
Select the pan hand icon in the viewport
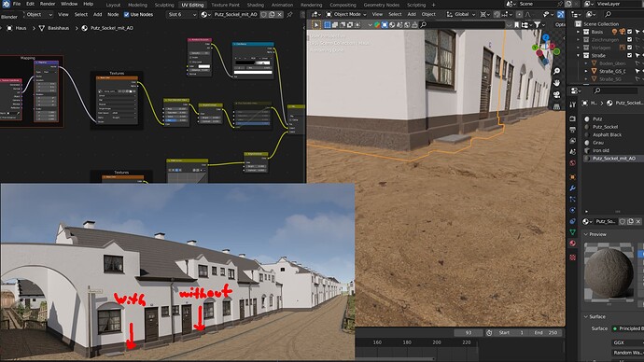[556, 83]
